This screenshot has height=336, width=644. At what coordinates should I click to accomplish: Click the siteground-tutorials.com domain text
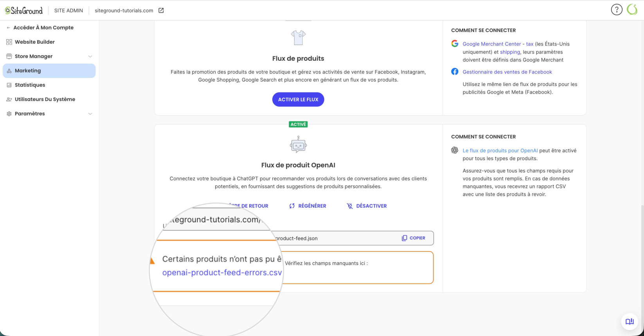pyautogui.click(x=124, y=11)
